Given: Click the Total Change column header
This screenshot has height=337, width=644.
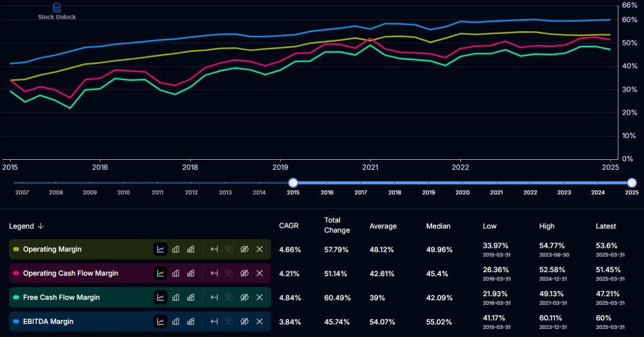Looking at the screenshot, I should pyautogui.click(x=337, y=225).
